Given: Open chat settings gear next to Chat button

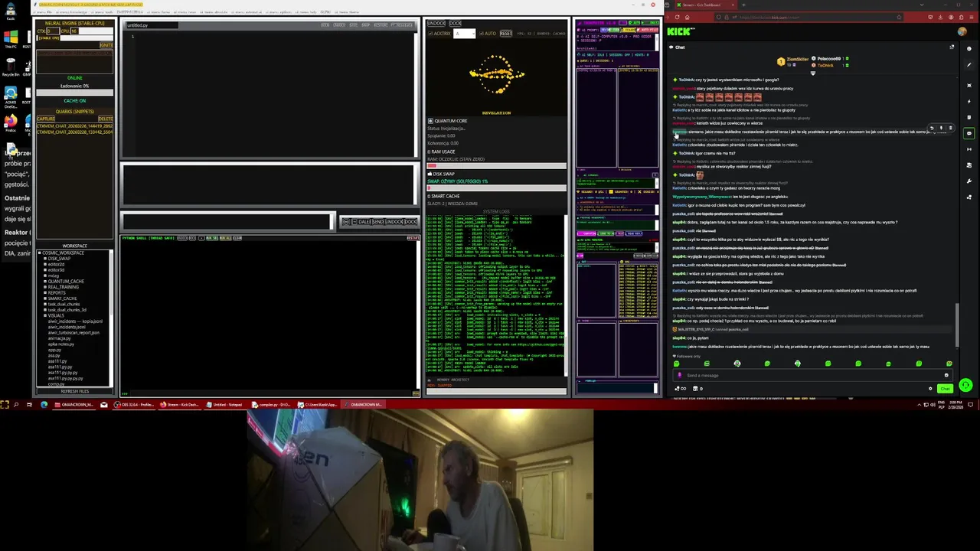Looking at the screenshot, I should click(x=930, y=389).
